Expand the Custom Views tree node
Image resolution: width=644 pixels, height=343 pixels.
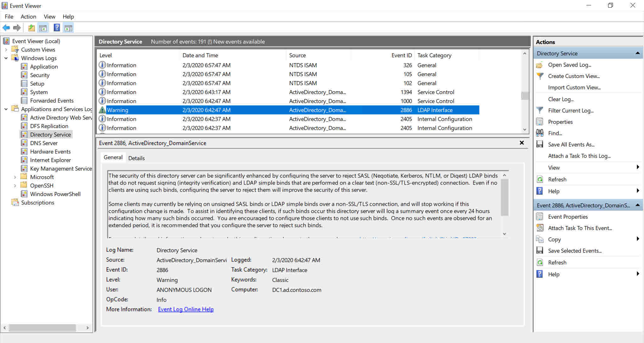[6, 50]
